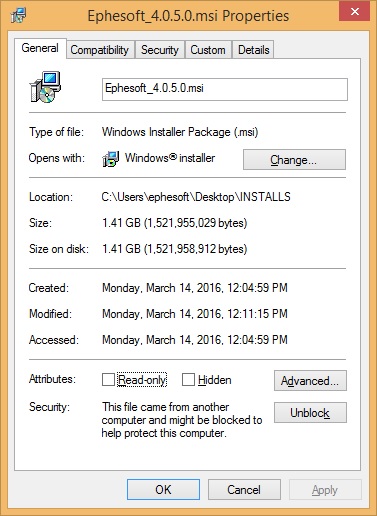The width and height of the screenshot is (377, 516).
Task: Click the Unblock button
Action: click(310, 413)
